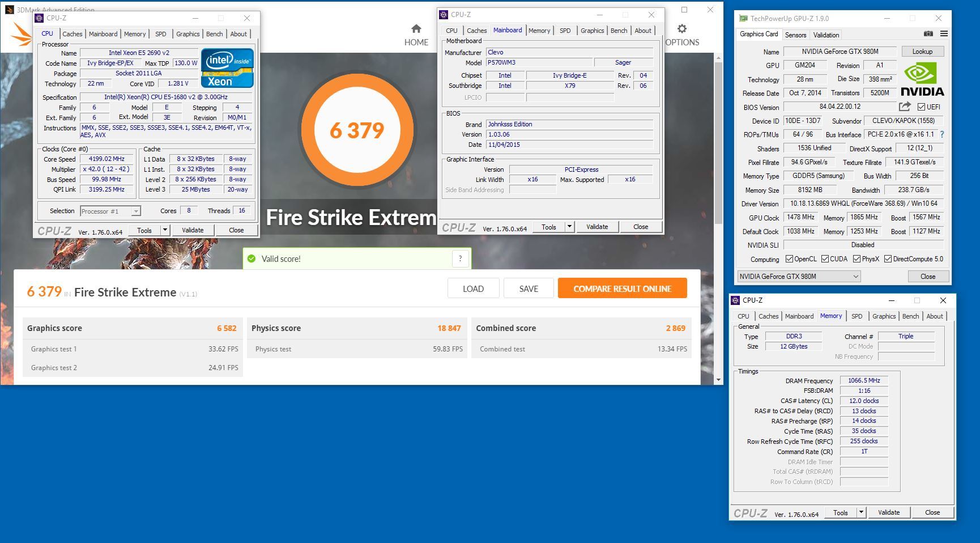
Task: Toggle the UEFI checkbox in GPU-Z
Action: pos(921,107)
